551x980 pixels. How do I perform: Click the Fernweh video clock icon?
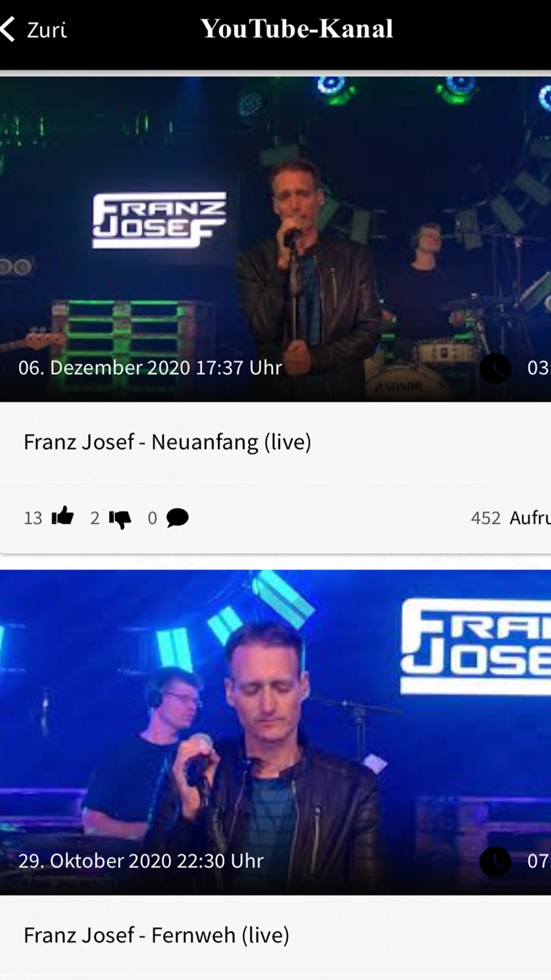tap(495, 861)
